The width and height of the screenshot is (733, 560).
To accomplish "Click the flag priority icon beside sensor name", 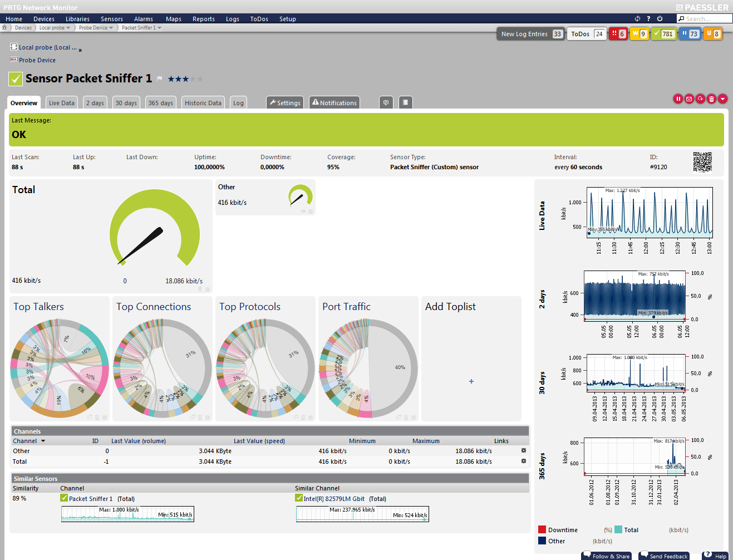I will click(x=160, y=78).
